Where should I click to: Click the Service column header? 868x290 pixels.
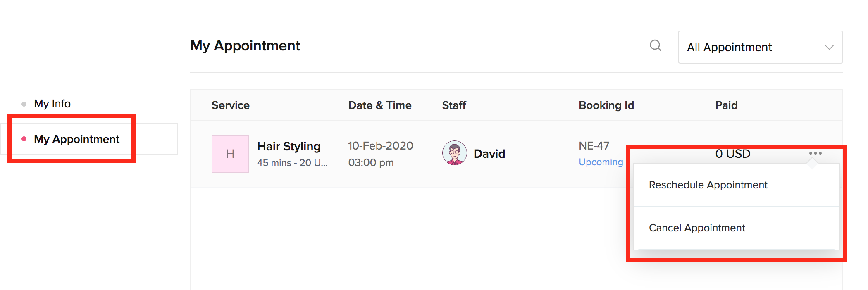230,105
